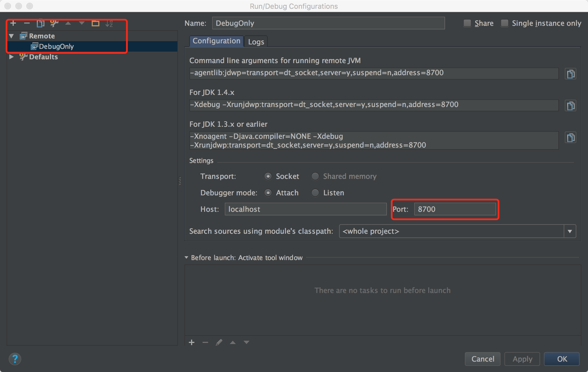Viewport: 588px width, 372px height.
Task: Click the copy configuration icon
Action: point(40,23)
